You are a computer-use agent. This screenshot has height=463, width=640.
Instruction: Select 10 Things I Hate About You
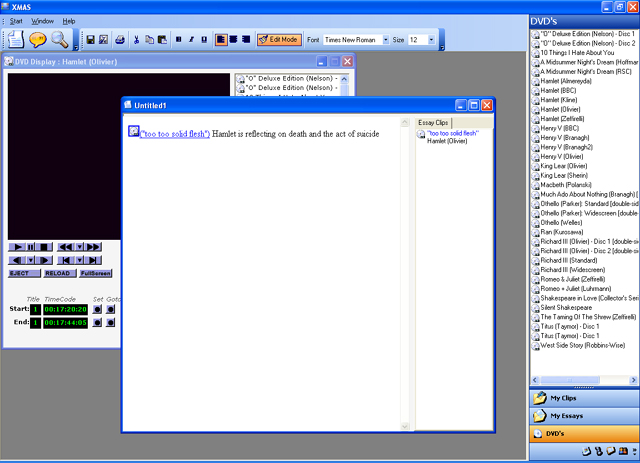(577, 53)
